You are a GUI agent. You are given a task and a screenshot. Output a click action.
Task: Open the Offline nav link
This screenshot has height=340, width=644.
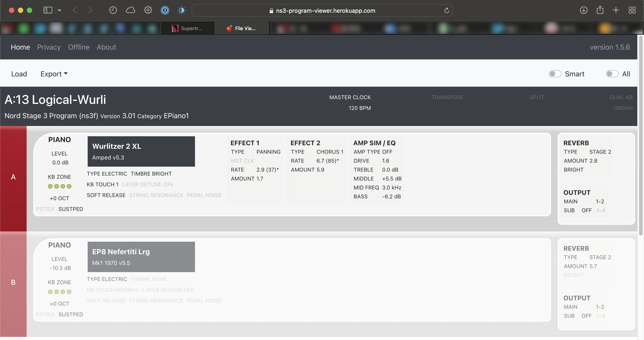point(79,47)
